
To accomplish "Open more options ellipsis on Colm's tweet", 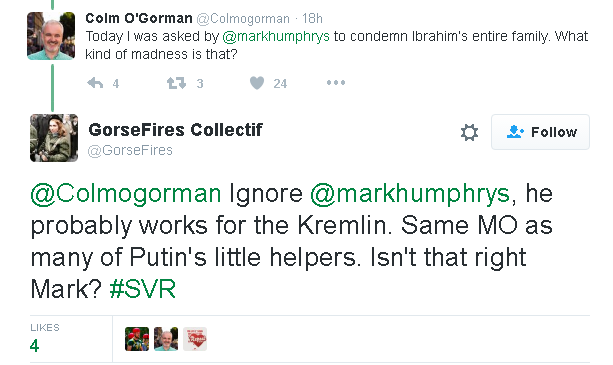I will pos(336,82).
